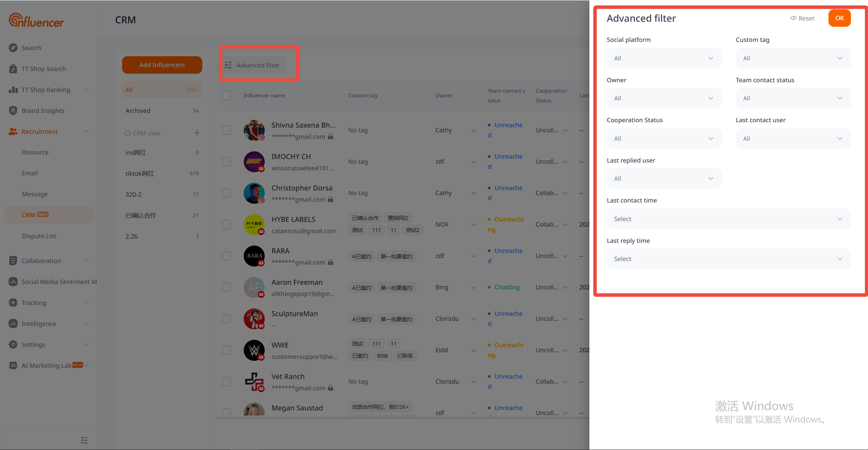Click the CRM view search field
868x450 pixels.
click(155, 133)
